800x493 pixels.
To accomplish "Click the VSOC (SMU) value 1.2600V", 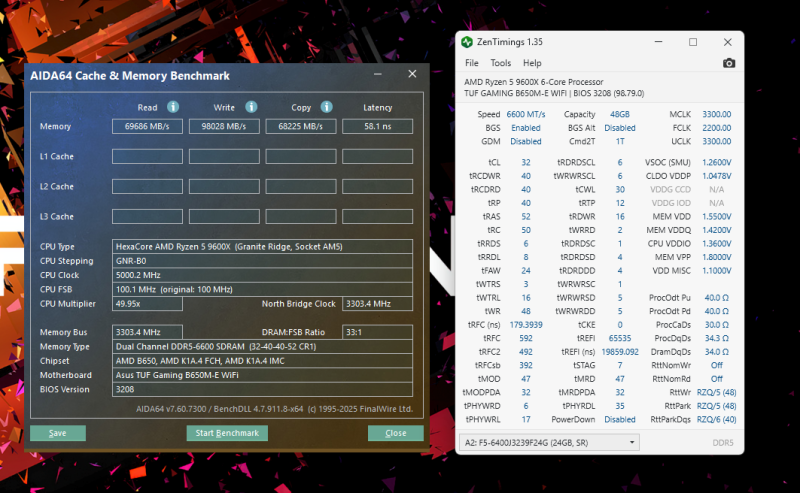I will click(x=716, y=162).
